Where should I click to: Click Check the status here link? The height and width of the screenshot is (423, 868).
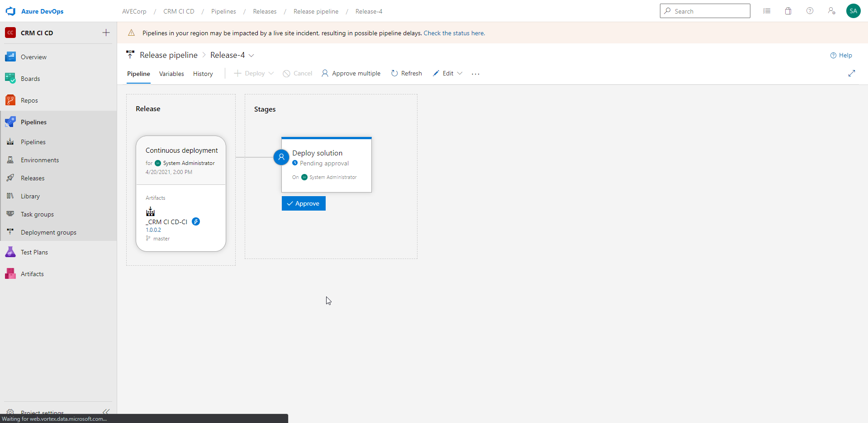(x=454, y=33)
